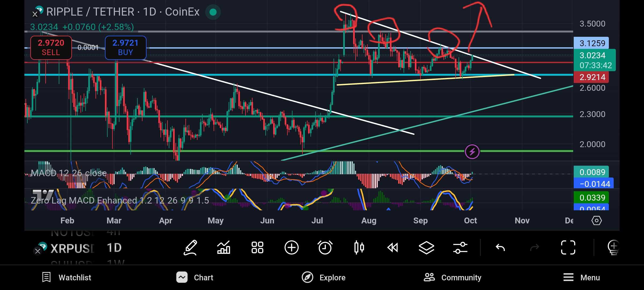Go to the Community tab
This screenshot has width=644, height=290.
[x=452, y=277]
